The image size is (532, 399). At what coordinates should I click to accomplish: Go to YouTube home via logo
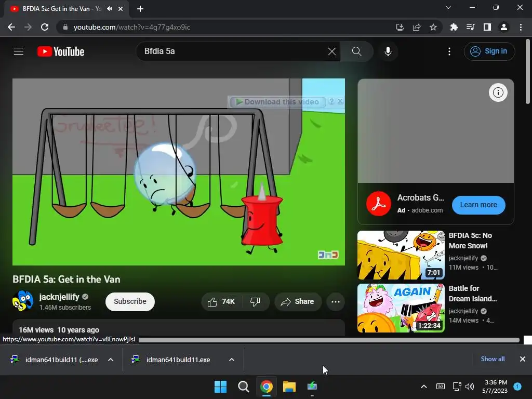pyautogui.click(x=61, y=51)
